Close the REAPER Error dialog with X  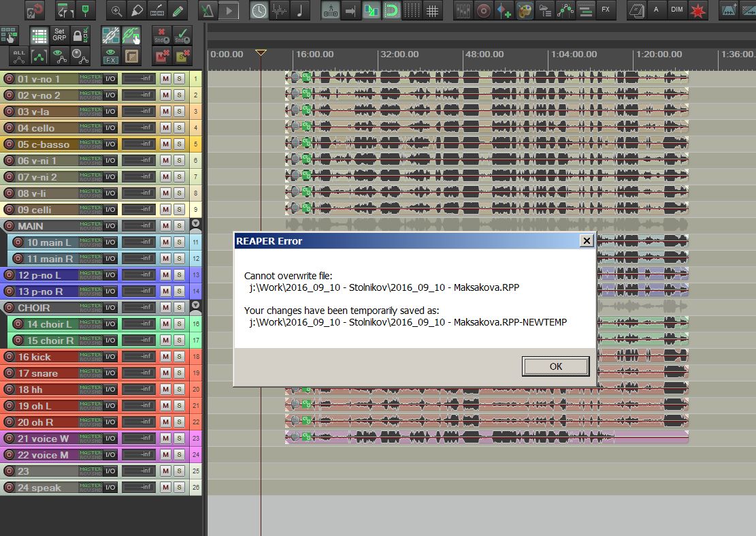point(586,240)
